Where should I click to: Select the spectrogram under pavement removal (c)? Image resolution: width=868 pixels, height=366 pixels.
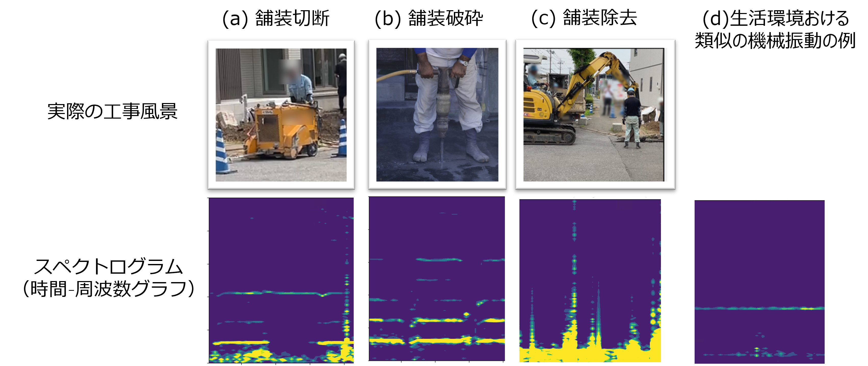pos(590,281)
